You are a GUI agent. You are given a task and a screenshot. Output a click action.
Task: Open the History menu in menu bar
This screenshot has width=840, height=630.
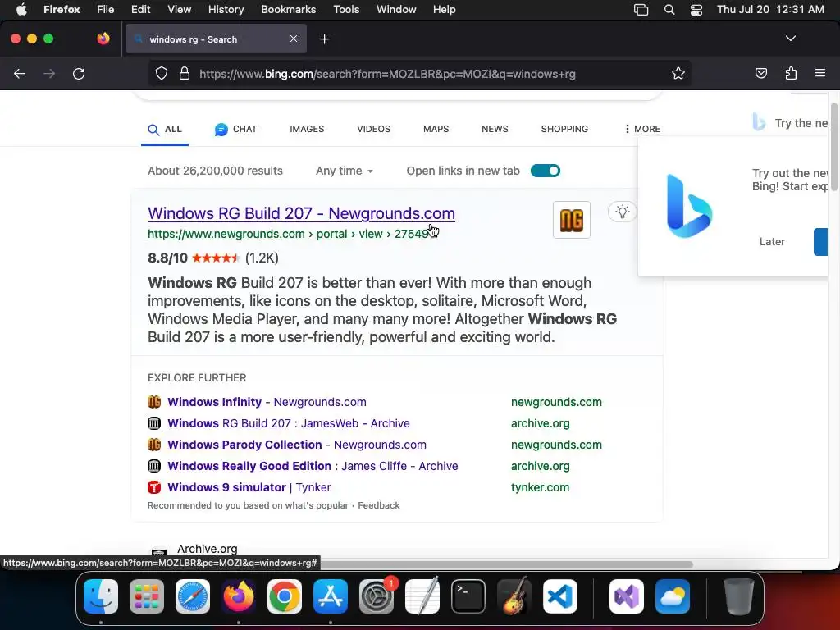[226, 10]
